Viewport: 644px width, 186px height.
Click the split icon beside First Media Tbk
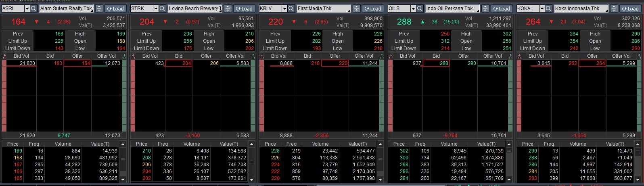[x=357, y=8]
